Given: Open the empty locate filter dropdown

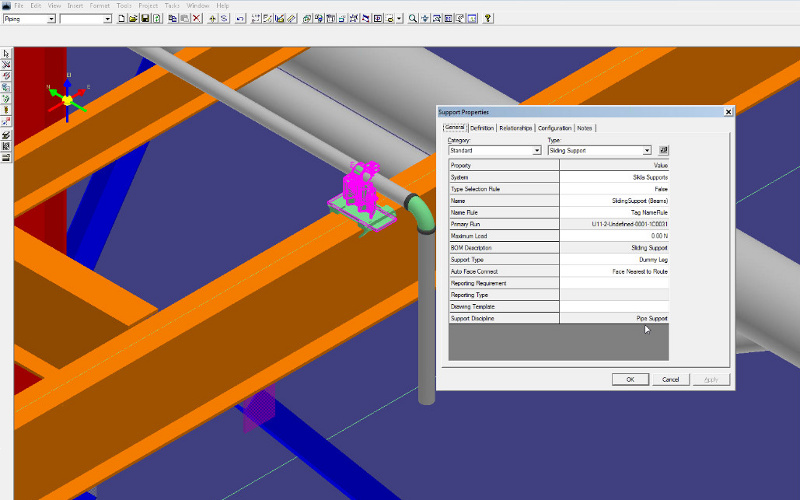Looking at the screenshot, I should click(x=107, y=19).
